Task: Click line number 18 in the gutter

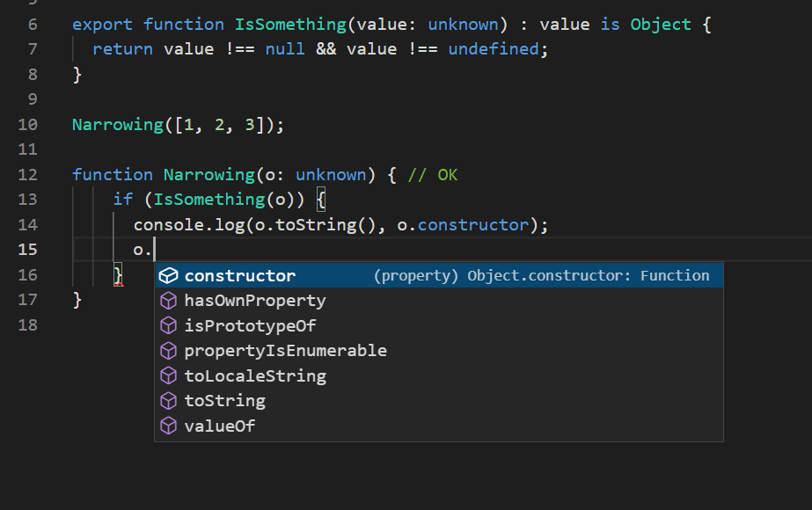Action: pyautogui.click(x=28, y=325)
